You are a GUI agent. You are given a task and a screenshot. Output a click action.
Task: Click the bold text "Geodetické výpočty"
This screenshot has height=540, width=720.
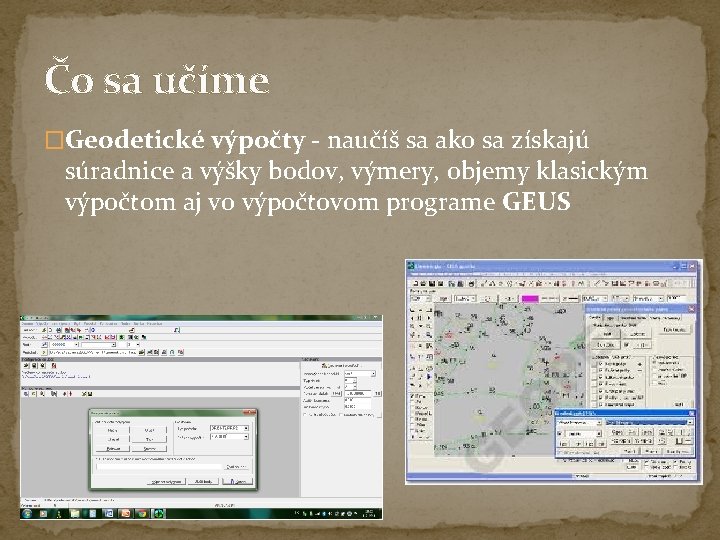tap(185, 141)
